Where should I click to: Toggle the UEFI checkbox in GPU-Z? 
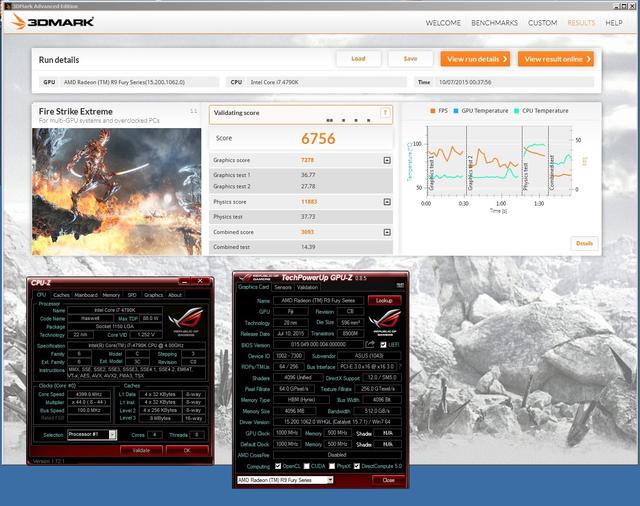[383, 345]
